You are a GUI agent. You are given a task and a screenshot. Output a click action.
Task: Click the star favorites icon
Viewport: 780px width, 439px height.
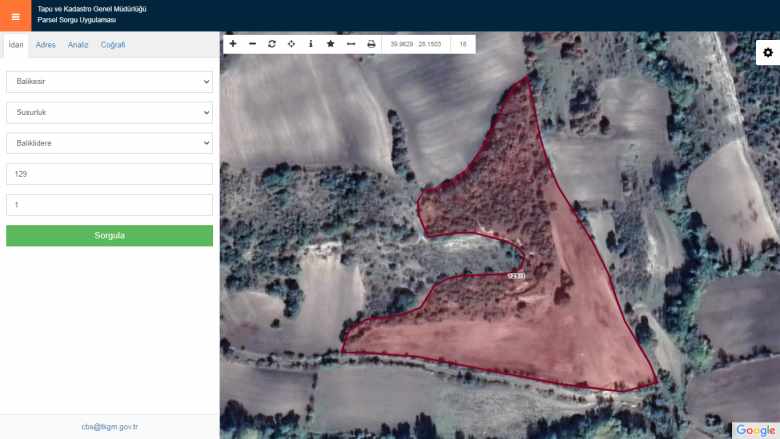tap(330, 44)
